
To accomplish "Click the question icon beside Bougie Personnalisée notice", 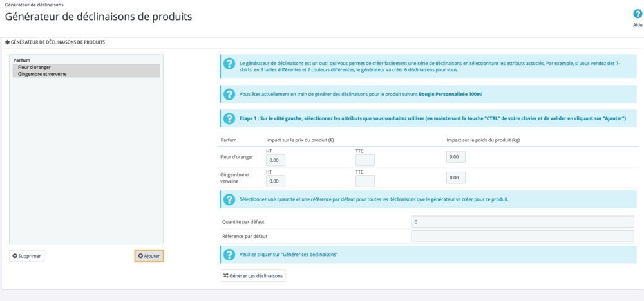I will (x=229, y=95).
